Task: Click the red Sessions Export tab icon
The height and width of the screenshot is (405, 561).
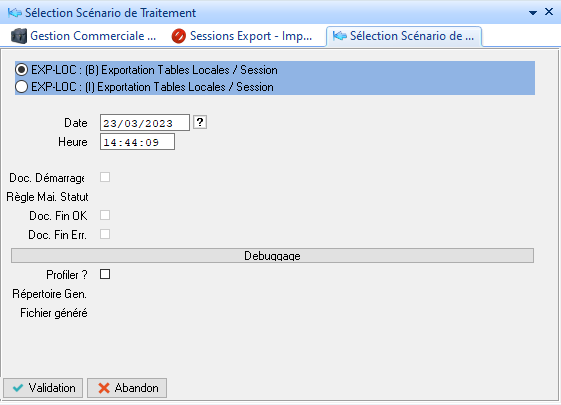Action: (179, 36)
